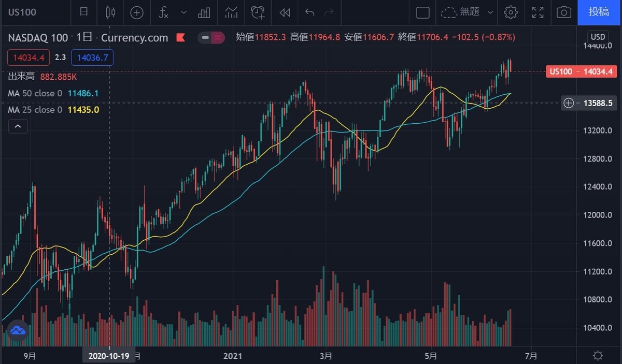Click the volume value 882.885K
The height and width of the screenshot is (364, 622).
tap(59, 77)
